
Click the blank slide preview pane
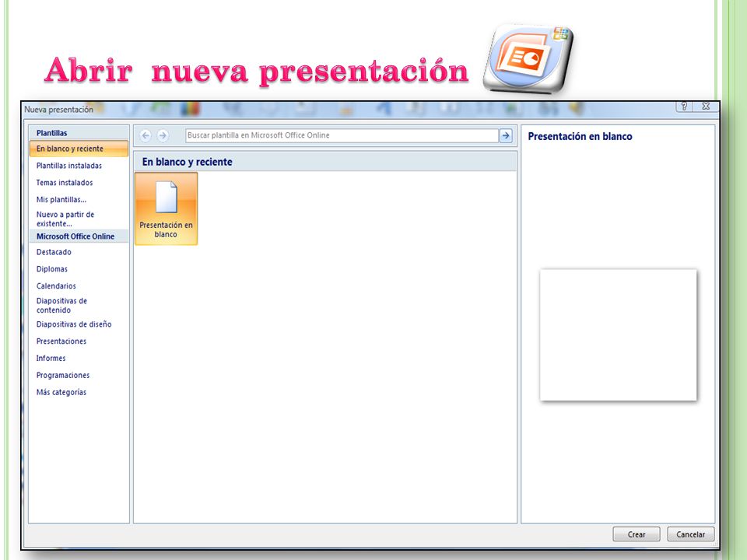coord(619,335)
